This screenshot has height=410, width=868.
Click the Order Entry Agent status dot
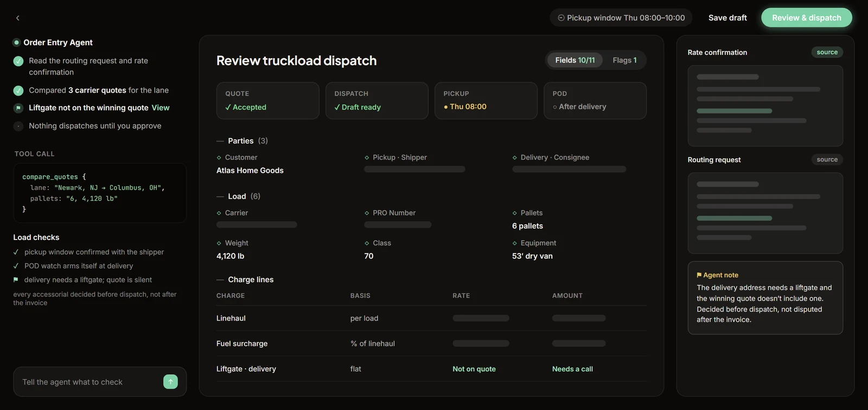17,42
